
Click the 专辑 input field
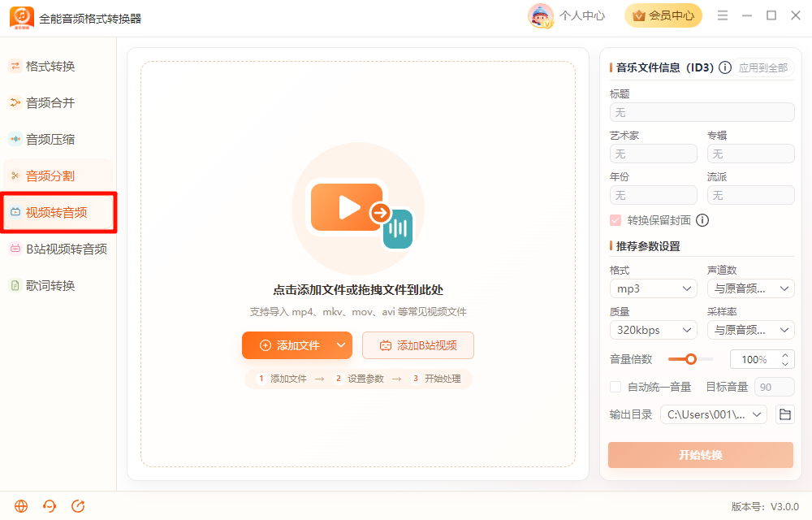pos(750,154)
